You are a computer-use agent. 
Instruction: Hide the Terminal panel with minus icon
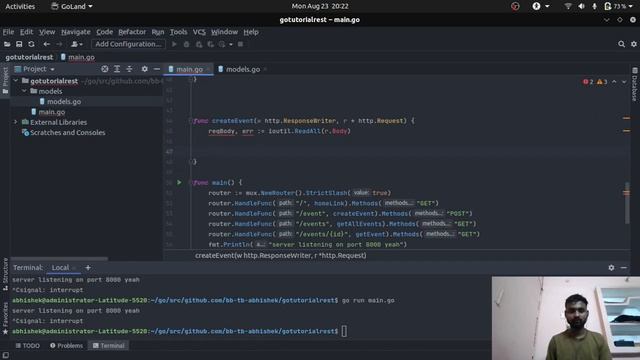tap(624, 268)
